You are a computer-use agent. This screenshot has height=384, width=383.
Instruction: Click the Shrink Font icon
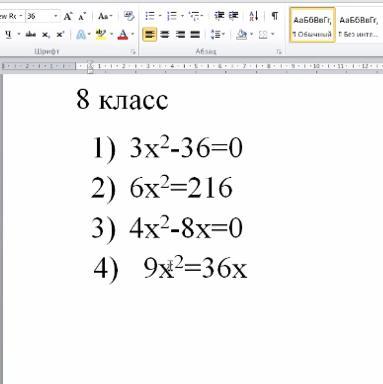[x=82, y=16]
